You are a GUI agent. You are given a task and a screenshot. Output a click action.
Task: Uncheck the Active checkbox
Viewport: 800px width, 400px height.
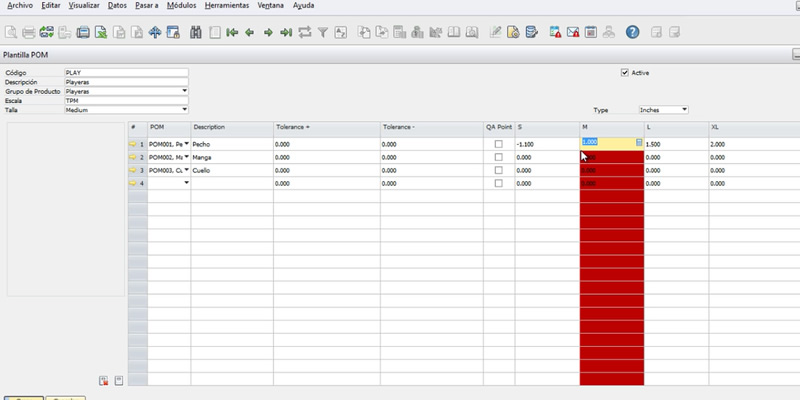pyautogui.click(x=625, y=73)
